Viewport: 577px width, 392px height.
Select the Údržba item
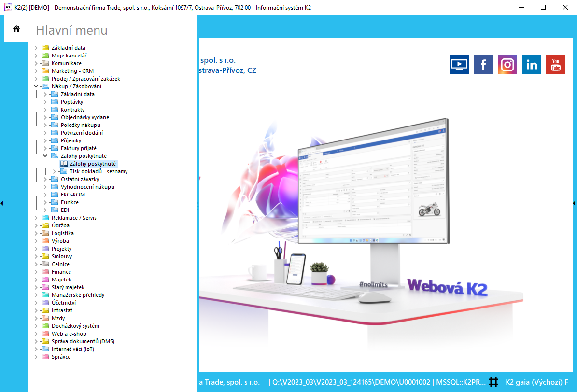click(60, 225)
